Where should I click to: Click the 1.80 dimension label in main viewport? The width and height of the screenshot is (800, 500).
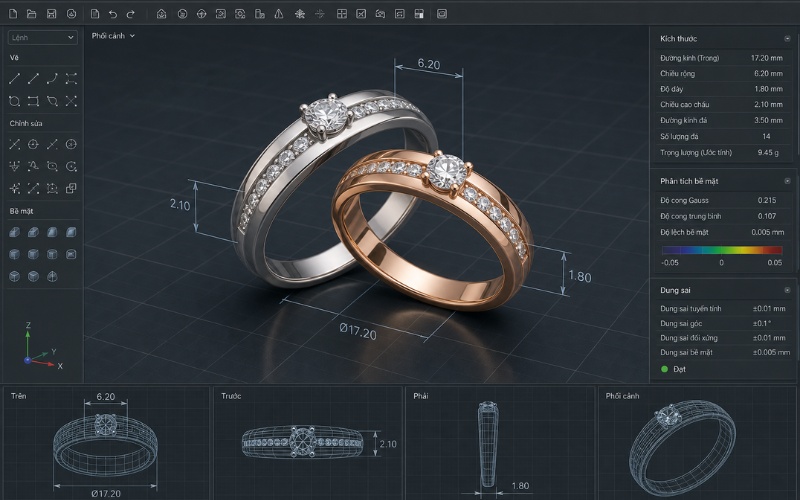click(x=580, y=277)
